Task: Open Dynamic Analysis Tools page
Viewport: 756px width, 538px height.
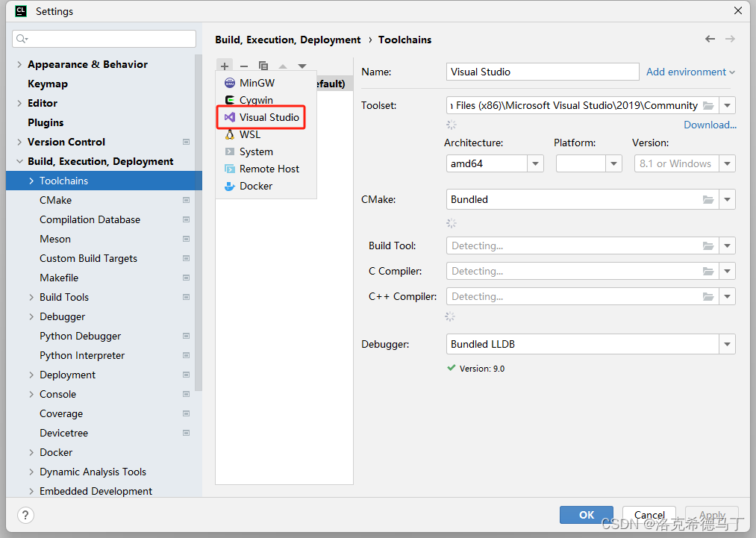Action: tap(93, 472)
